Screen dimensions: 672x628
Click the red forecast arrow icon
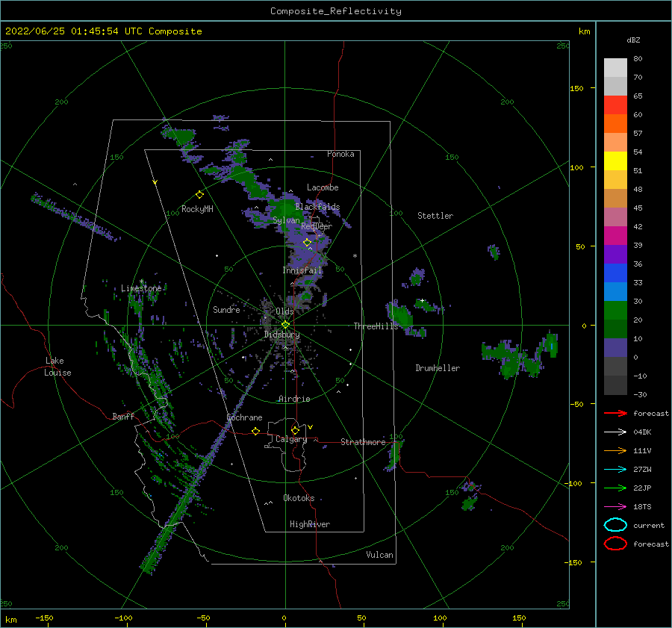point(615,413)
